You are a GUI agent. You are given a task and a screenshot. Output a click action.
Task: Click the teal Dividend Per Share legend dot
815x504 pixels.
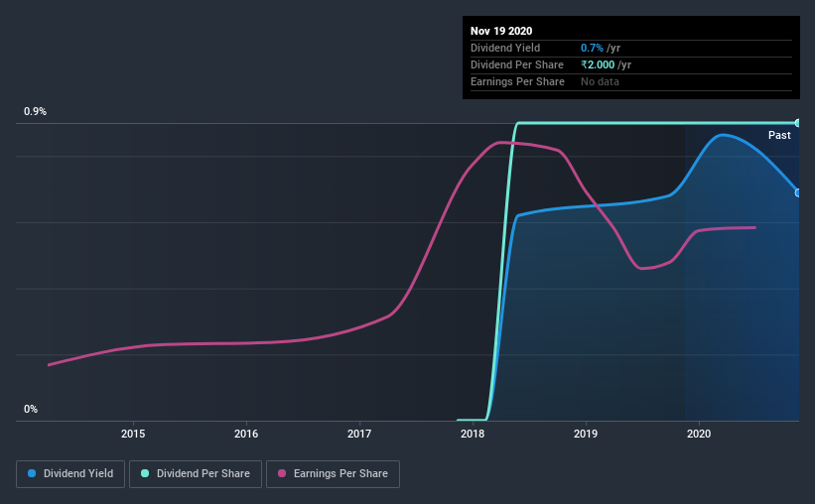pyautogui.click(x=145, y=473)
